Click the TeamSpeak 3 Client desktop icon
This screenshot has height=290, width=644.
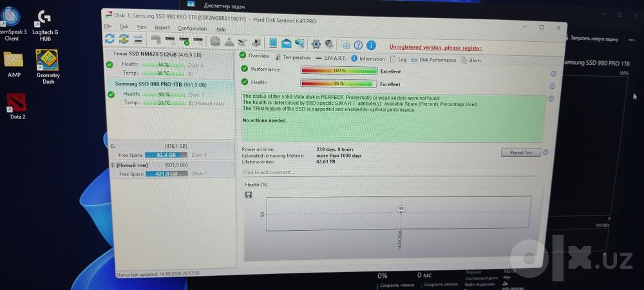pos(11,24)
